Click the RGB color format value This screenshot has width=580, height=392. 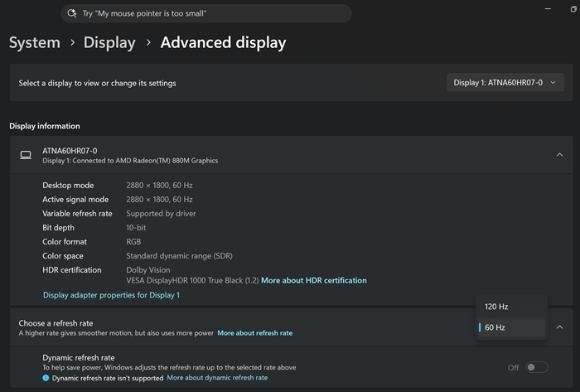coord(133,241)
